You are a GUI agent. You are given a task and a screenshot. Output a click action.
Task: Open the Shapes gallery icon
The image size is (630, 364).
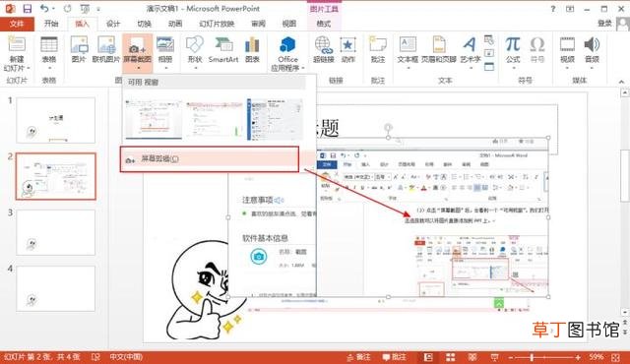pyautogui.click(x=195, y=44)
